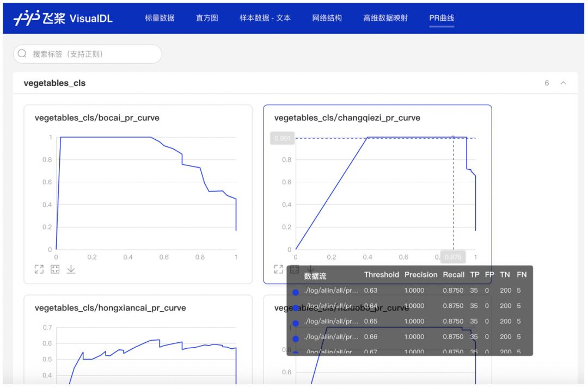Click the vegetables_cls group title
The image size is (588, 388).
pos(54,83)
